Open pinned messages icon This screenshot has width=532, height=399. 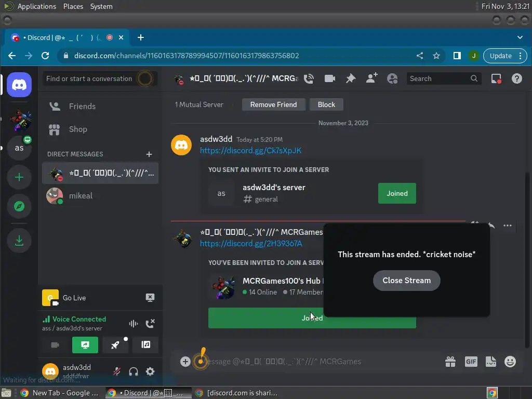(x=351, y=79)
